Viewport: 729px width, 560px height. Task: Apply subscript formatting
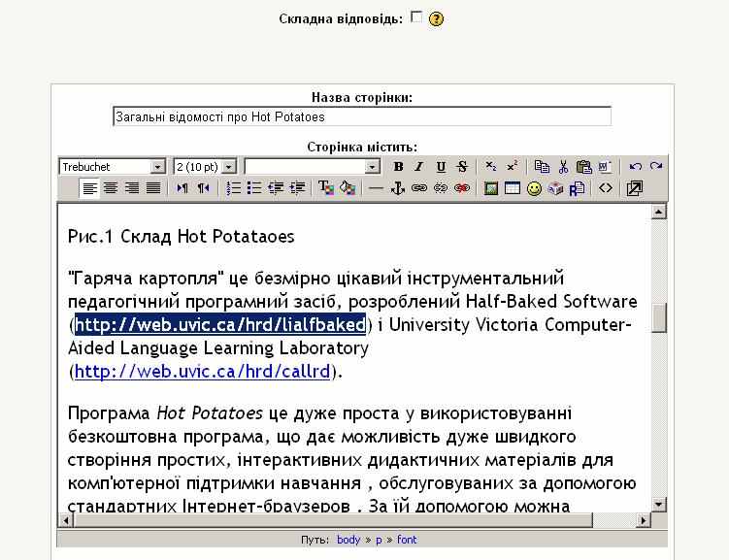pos(490,166)
